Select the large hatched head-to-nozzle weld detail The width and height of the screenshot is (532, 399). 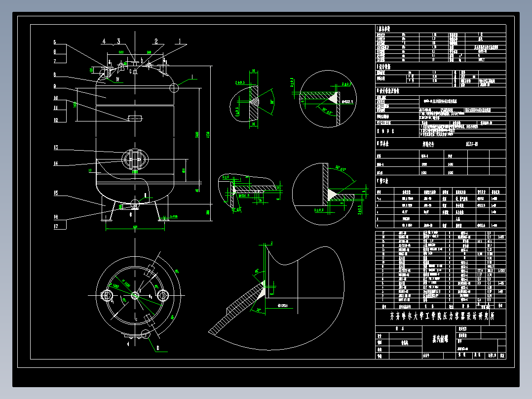276,296
